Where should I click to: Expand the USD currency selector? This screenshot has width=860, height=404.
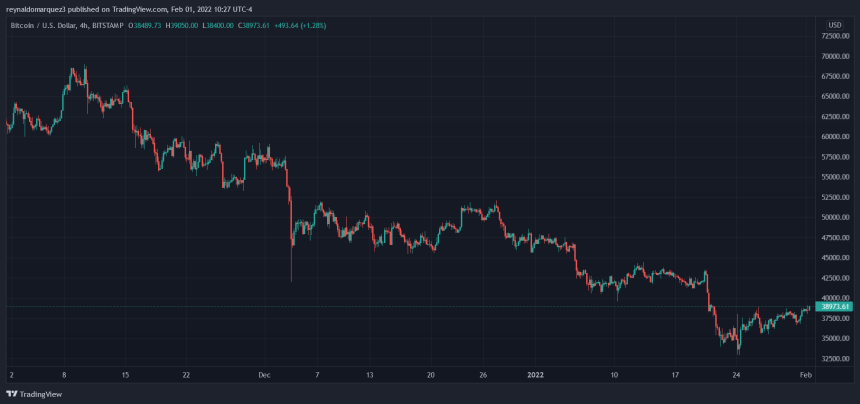[834, 24]
